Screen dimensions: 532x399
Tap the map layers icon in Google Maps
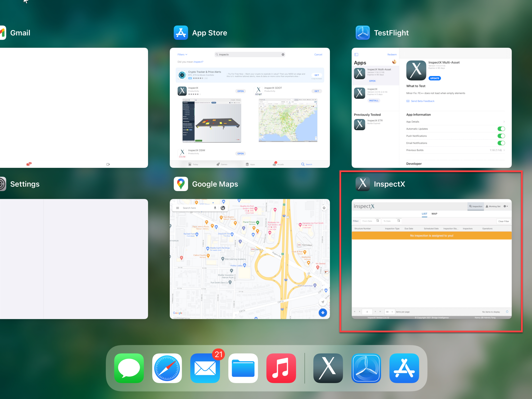click(324, 208)
